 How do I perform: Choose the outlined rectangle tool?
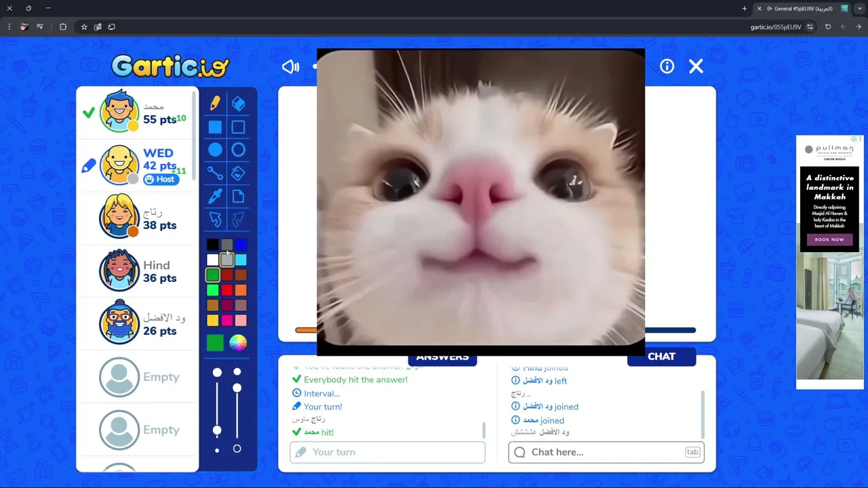[x=238, y=127]
